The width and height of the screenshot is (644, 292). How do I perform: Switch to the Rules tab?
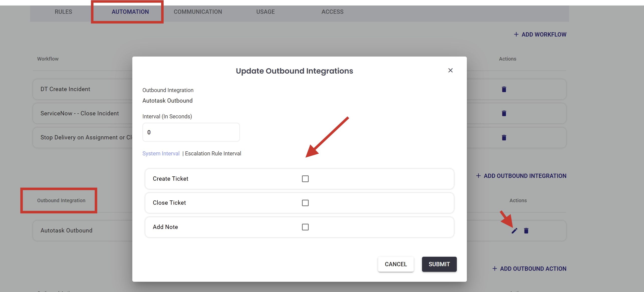[63, 12]
